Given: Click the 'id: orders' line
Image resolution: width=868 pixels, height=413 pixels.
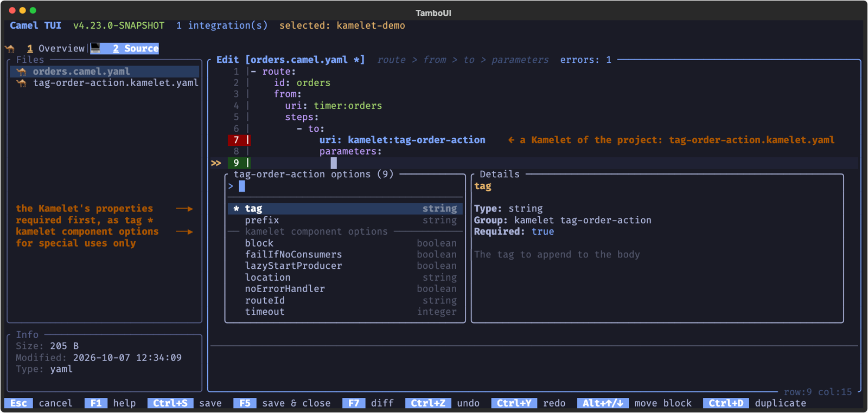Looking at the screenshot, I should (302, 83).
